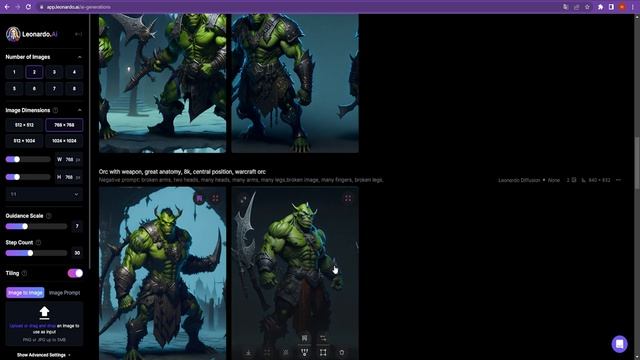
Task: Set number of images to 8
Action: pos(74,89)
